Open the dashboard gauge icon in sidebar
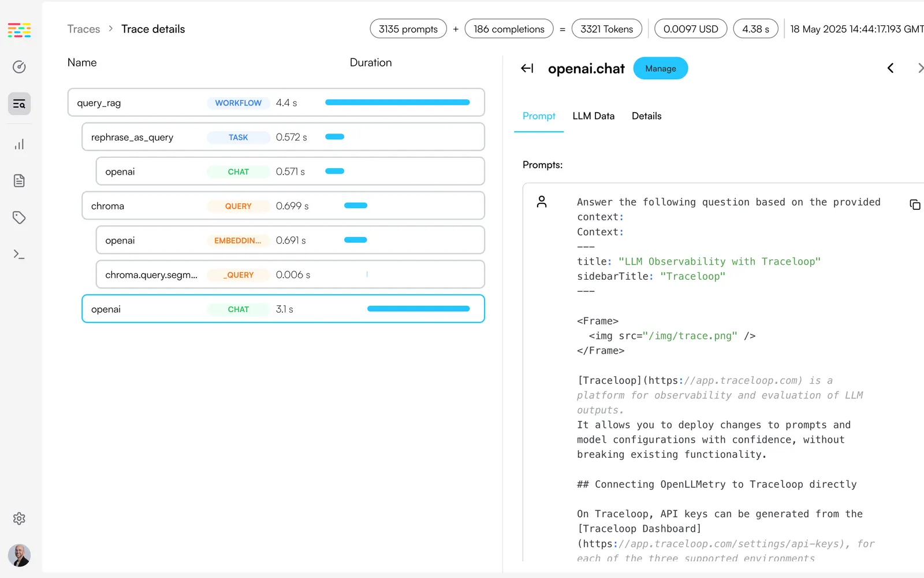 point(19,67)
